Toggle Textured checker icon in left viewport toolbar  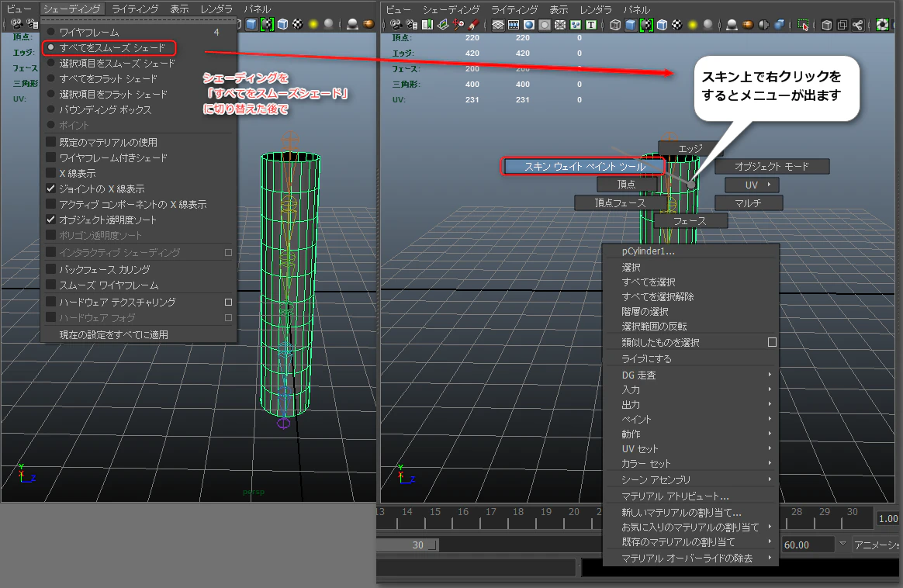pos(298,24)
